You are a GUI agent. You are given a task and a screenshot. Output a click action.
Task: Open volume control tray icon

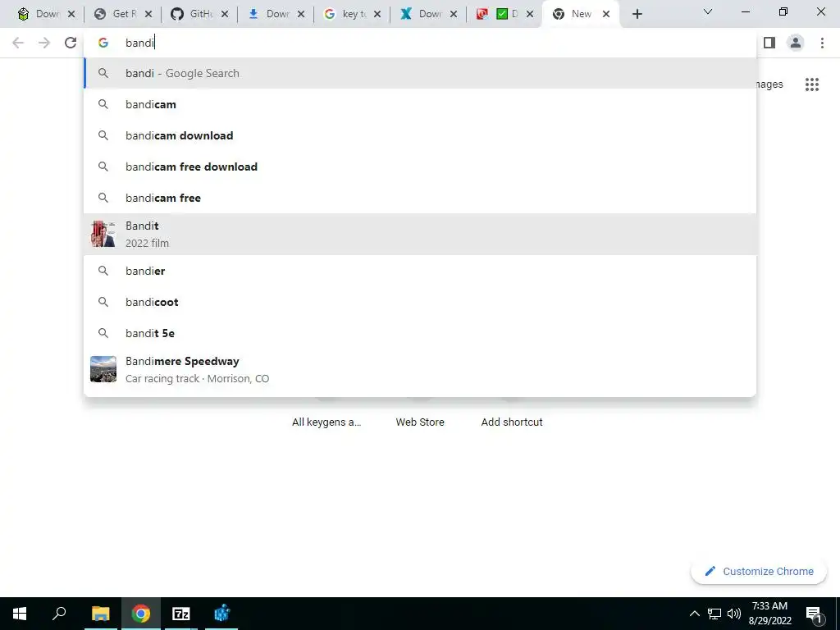click(x=734, y=614)
